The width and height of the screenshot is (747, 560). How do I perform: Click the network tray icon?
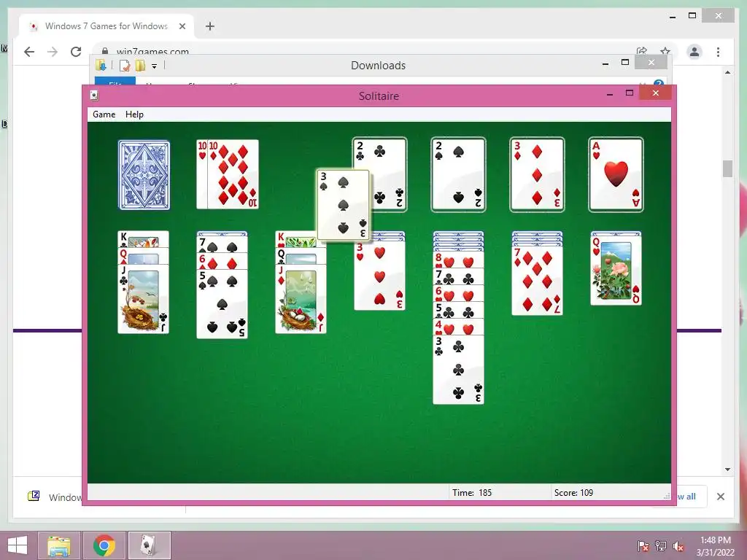(661, 545)
